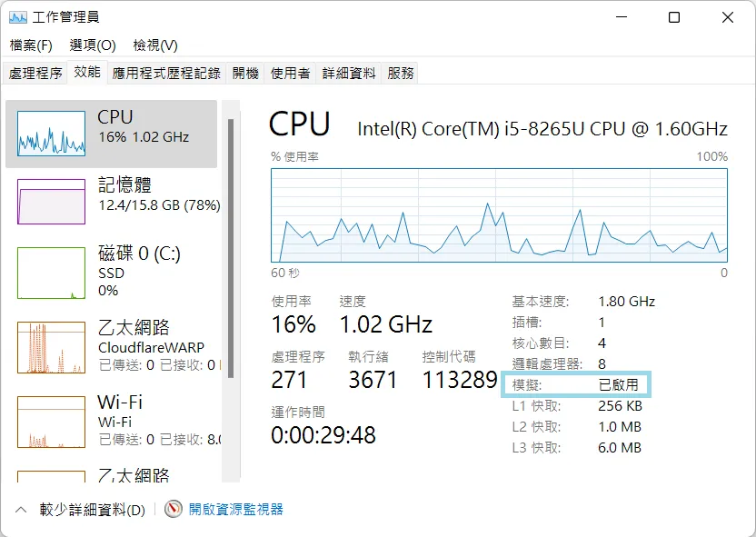Viewport: 756px width, 537px height.
Task: Switch to the 應用程式歷程記錄 tab
Action: (x=166, y=74)
